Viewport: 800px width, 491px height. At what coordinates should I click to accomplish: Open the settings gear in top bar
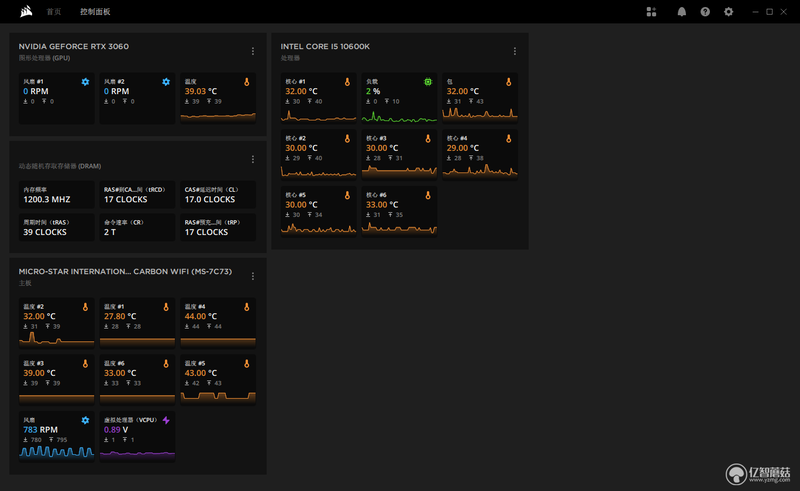click(729, 12)
